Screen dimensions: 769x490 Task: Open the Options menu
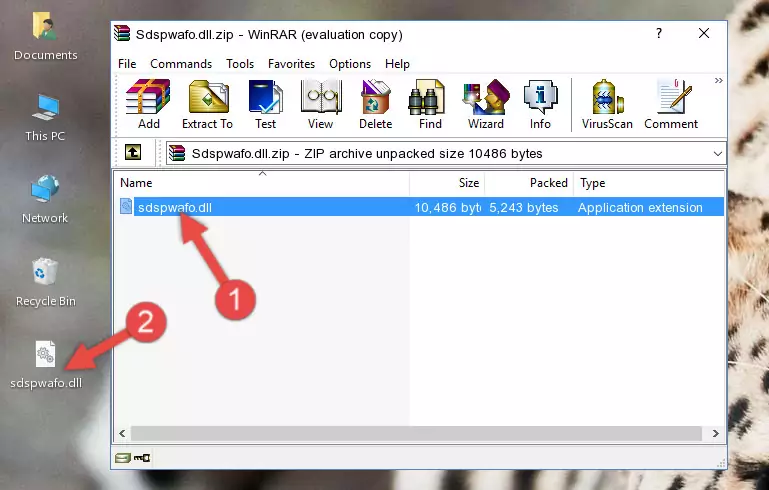click(350, 64)
